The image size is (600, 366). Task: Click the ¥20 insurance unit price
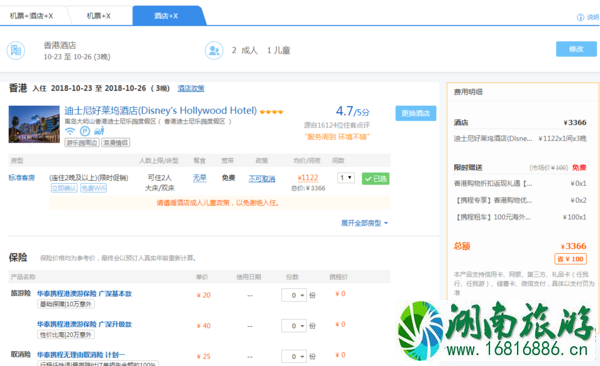pyautogui.click(x=204, y=295)
